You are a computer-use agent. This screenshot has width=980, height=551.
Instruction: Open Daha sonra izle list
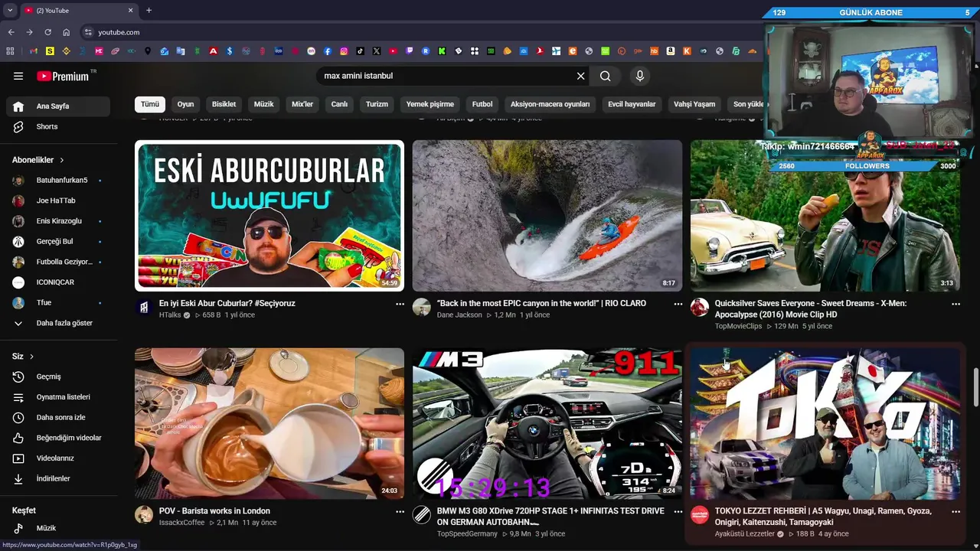click(x=58, y=417)
